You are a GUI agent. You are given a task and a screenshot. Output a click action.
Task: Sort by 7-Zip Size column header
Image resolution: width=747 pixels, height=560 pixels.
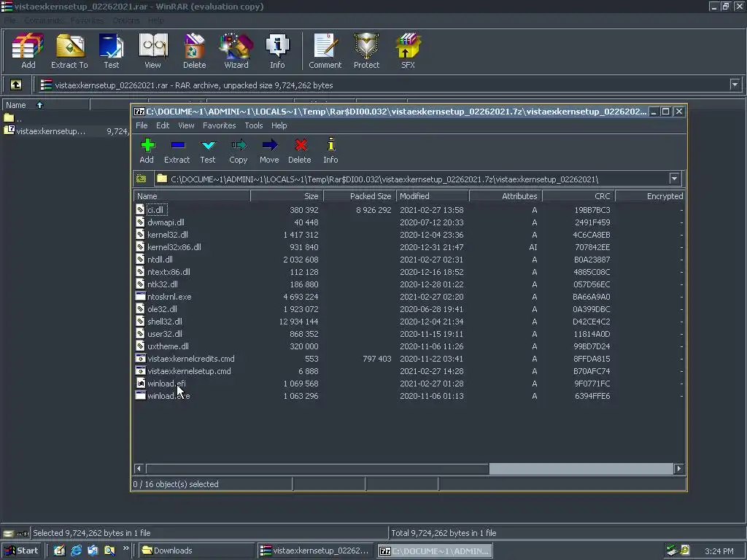click(x=287, y=195)
